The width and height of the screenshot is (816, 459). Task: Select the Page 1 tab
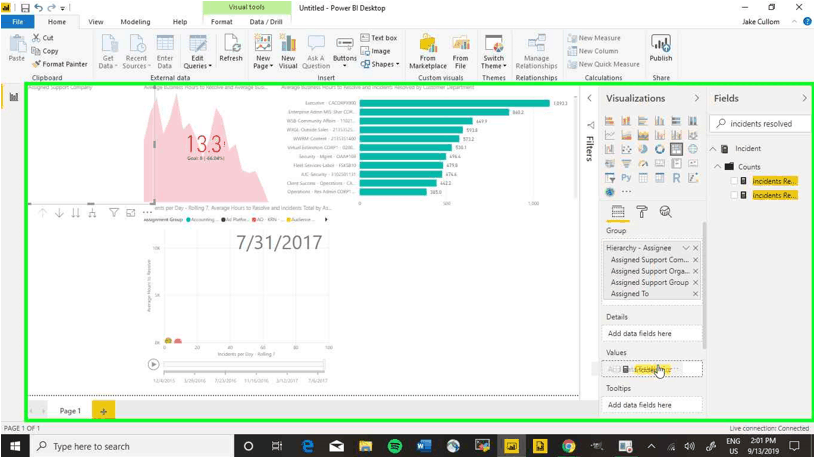click(x=70, y=411)
